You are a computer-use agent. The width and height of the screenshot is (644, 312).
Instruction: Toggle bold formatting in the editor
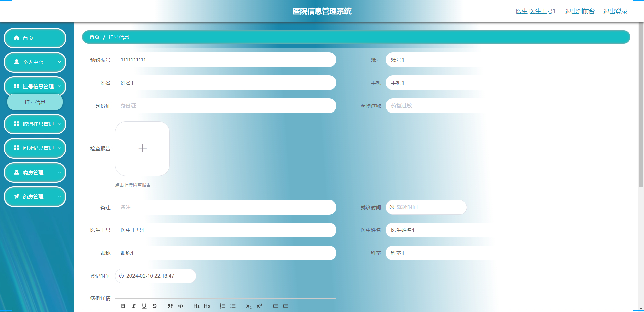click(123, 306)
